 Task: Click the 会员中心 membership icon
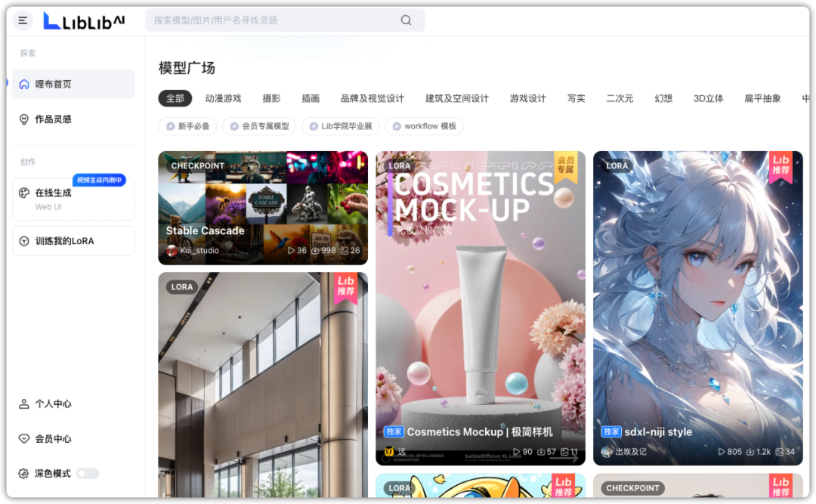click(23, 438)
